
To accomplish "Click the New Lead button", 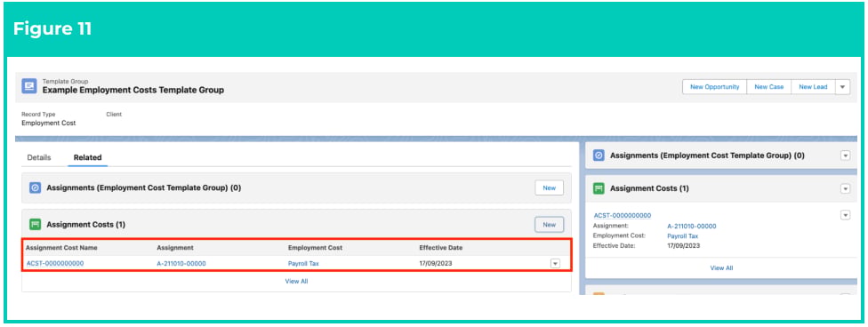I will pyautogui.click(x=813, y=87).
